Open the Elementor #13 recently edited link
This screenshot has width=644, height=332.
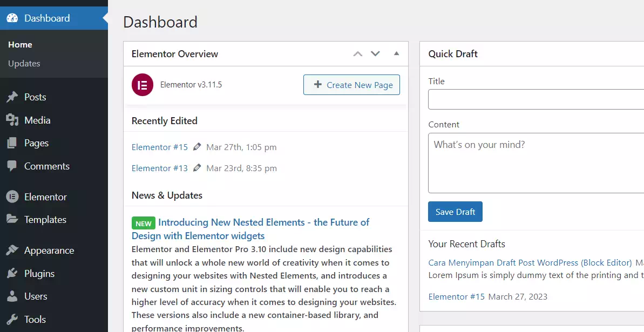[x=159, y=168]
